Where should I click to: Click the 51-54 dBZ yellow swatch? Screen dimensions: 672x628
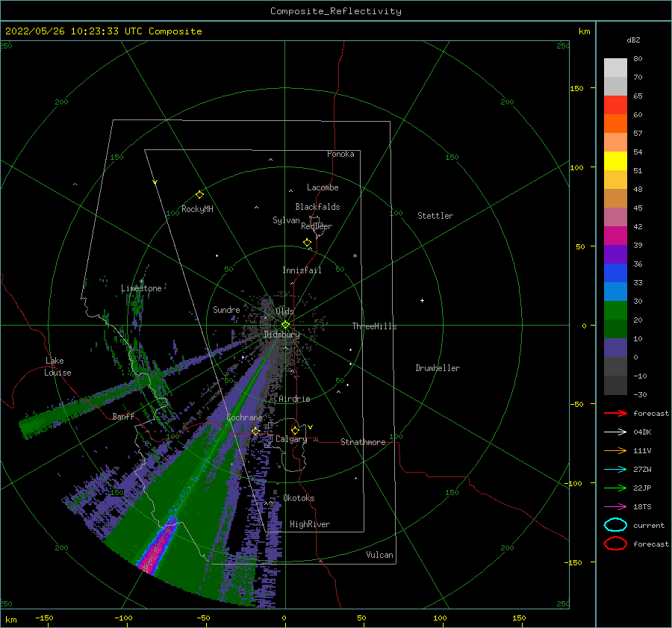click(x=615, y=161)
